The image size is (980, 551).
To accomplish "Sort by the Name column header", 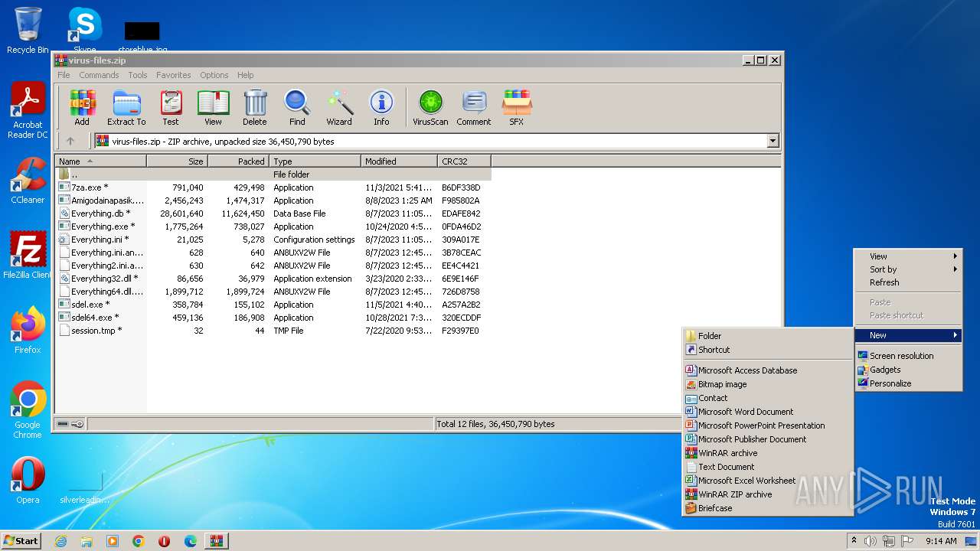I will [x=100, y=161].
